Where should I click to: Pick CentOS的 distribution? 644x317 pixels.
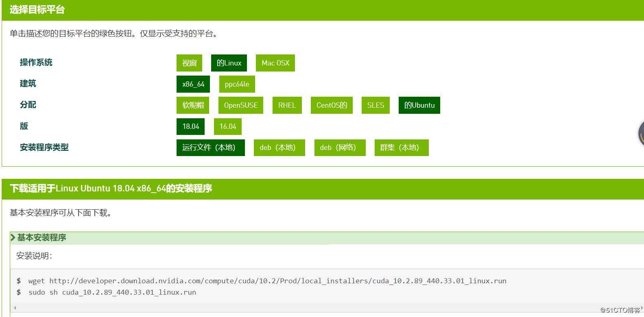[x=332, y=105]
